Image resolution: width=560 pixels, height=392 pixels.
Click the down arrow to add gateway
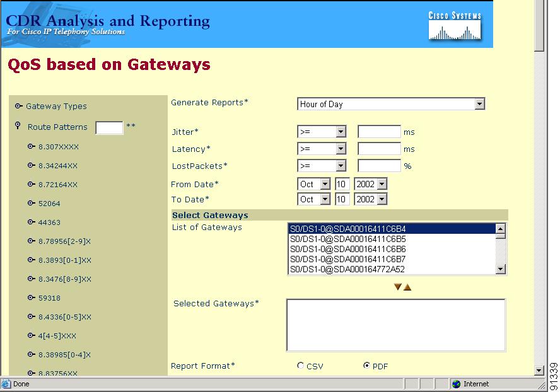[x=397, y=287]
